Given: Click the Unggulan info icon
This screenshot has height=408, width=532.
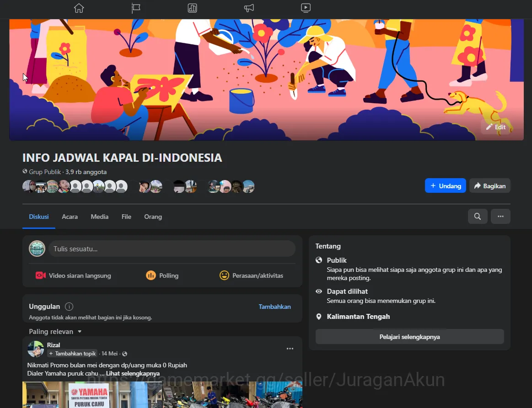Looking at the screenshot, I should coord(69,307).
